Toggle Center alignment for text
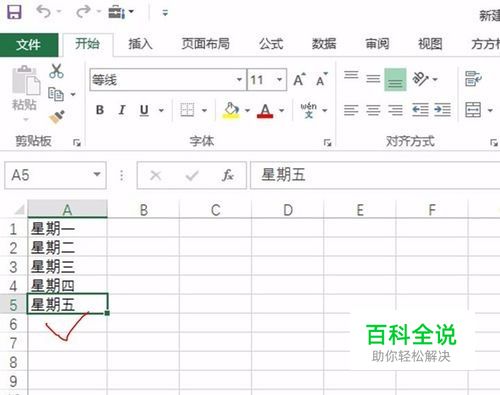The height and width of the screenshot is (395, 500). 373,110
